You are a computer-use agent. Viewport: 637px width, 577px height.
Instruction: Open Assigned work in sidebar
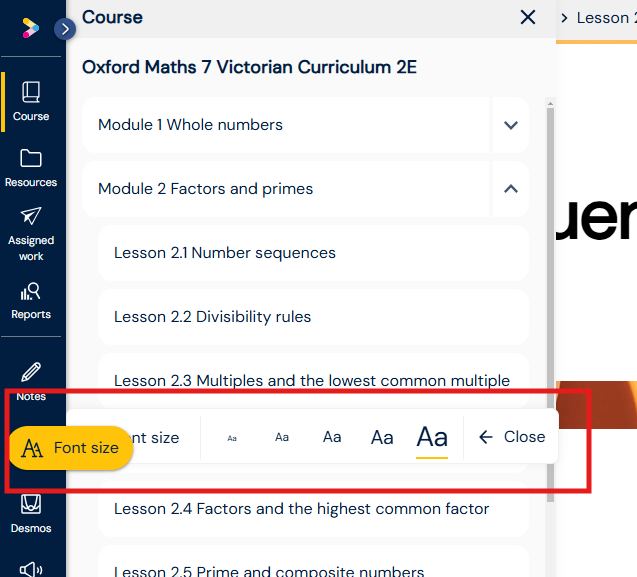coord(31,234)
